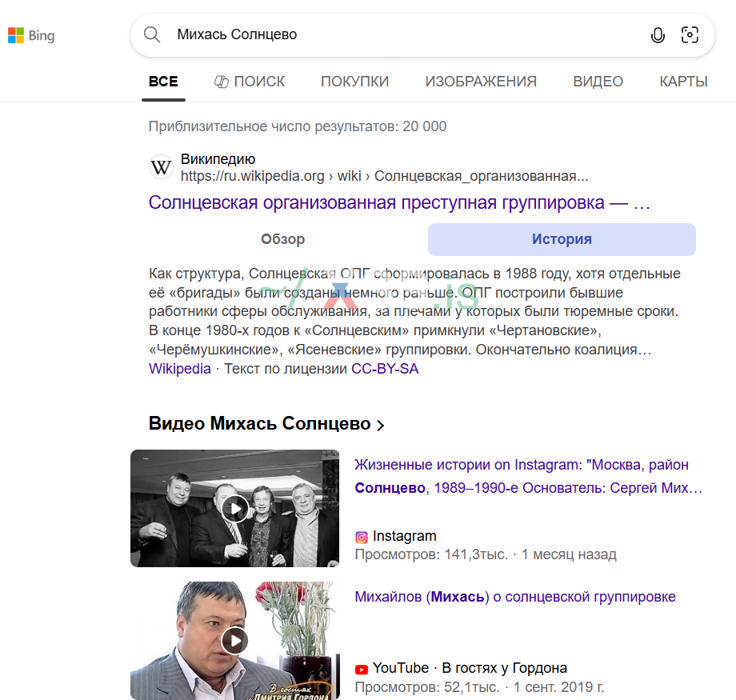This screenshot has height=700, width=736.
Task: Click the Bing logo
Action: [30, 35]
